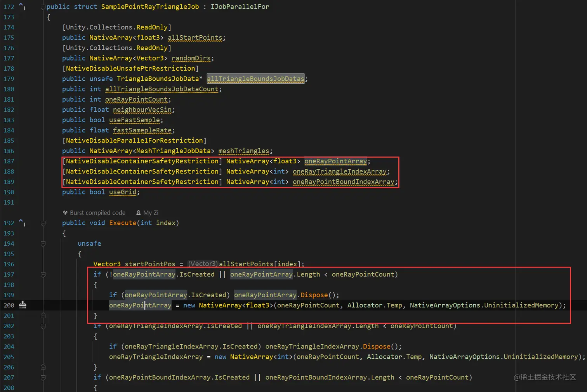Click the randomDirs field name on line 177

pos(191,58)
